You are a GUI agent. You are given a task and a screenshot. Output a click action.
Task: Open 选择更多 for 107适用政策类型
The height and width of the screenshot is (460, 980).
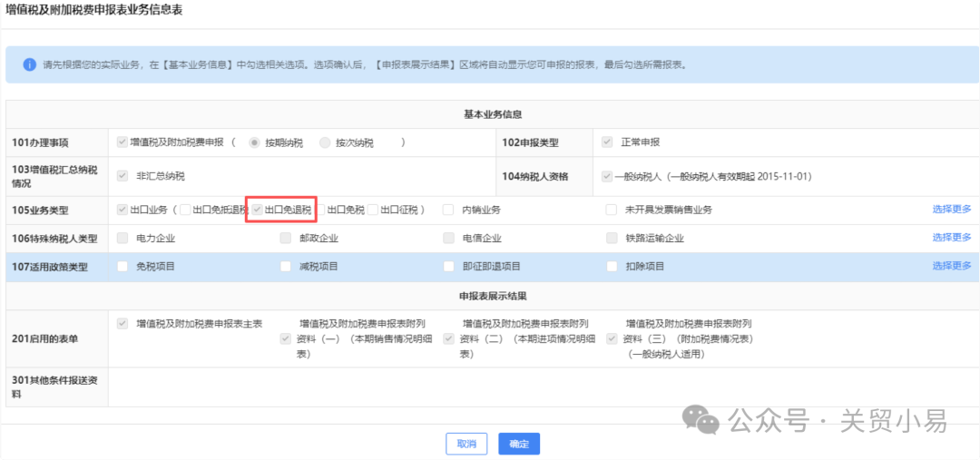952,266
